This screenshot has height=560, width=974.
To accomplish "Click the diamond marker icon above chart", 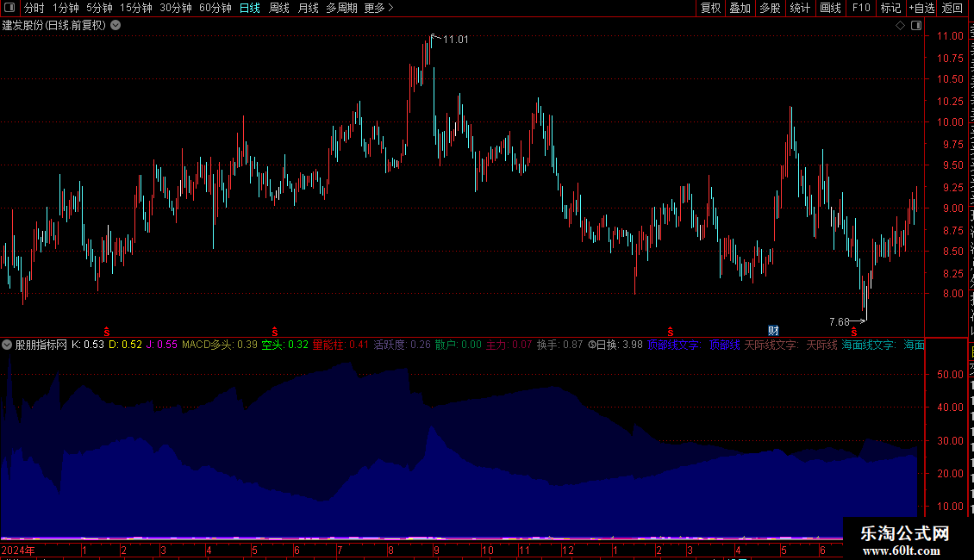I will coord(900,26).
